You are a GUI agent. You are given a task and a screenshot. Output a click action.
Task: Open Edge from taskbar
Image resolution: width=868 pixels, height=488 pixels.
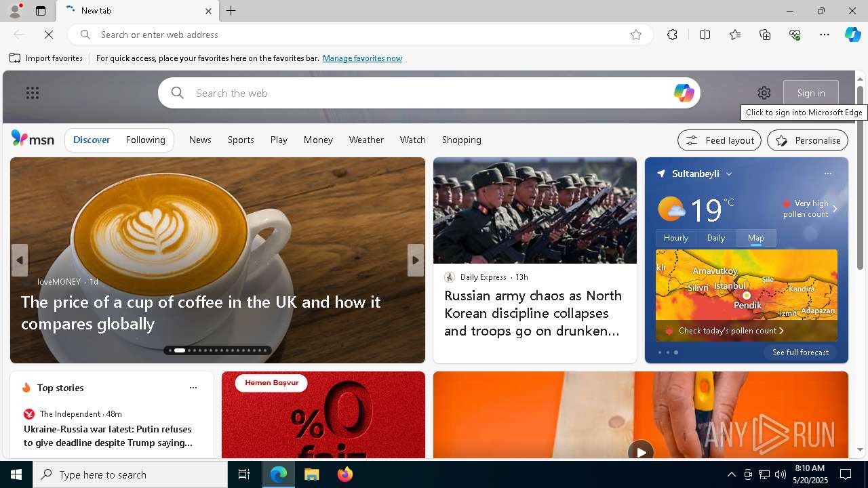pyautogui.click(x=279, y=474)
